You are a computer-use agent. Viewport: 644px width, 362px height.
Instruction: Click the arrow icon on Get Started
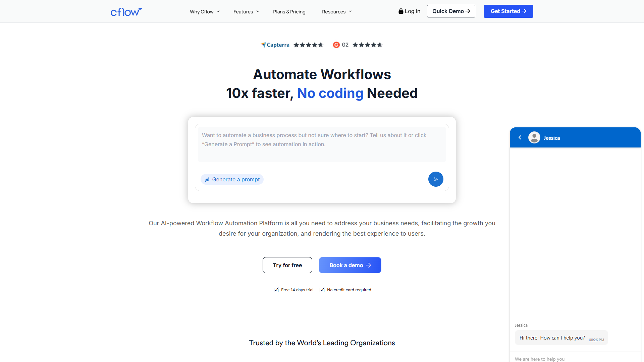point(525,11)
